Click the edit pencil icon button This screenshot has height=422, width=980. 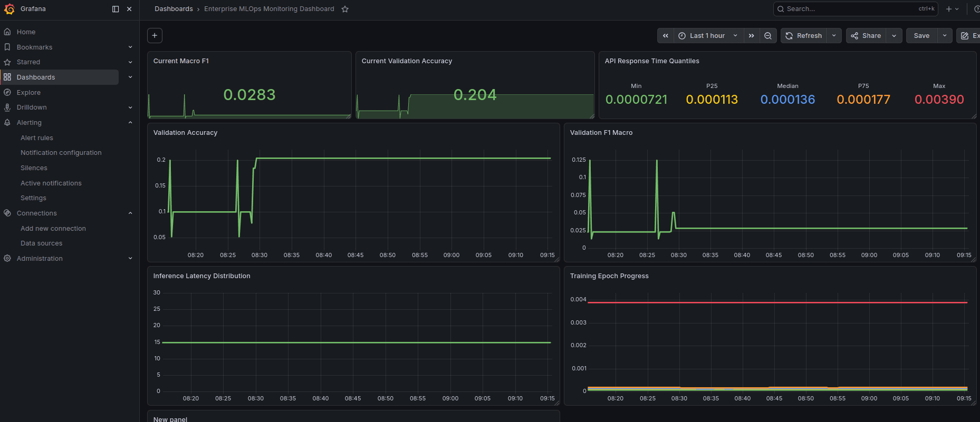[968, 36]
